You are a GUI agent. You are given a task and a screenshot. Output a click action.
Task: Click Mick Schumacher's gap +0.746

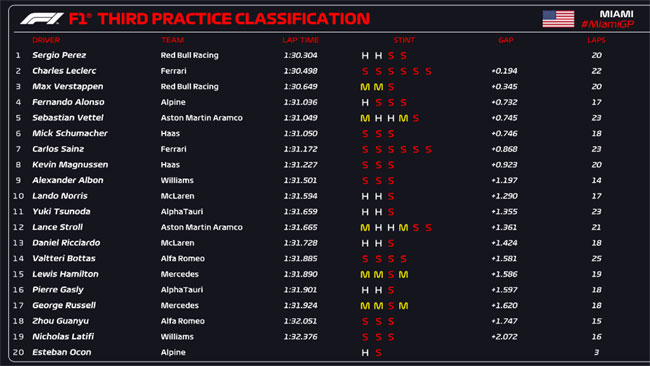[x=504, y=133]
